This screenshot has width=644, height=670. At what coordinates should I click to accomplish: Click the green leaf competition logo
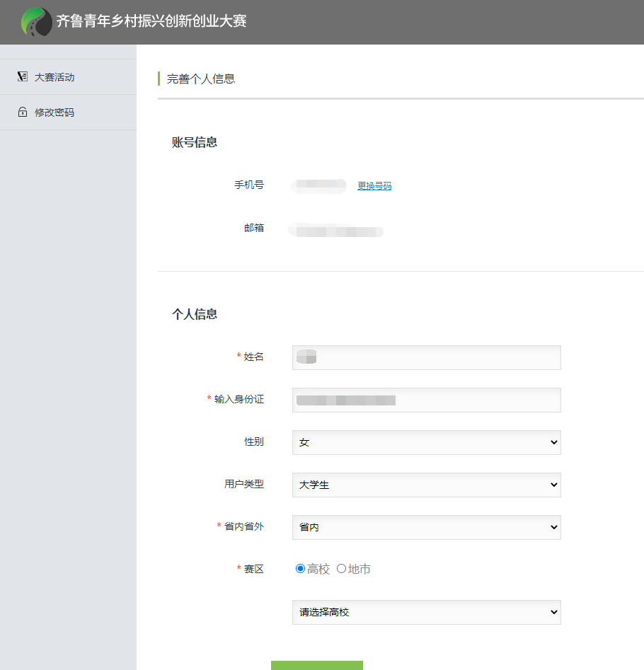(36, 22)
